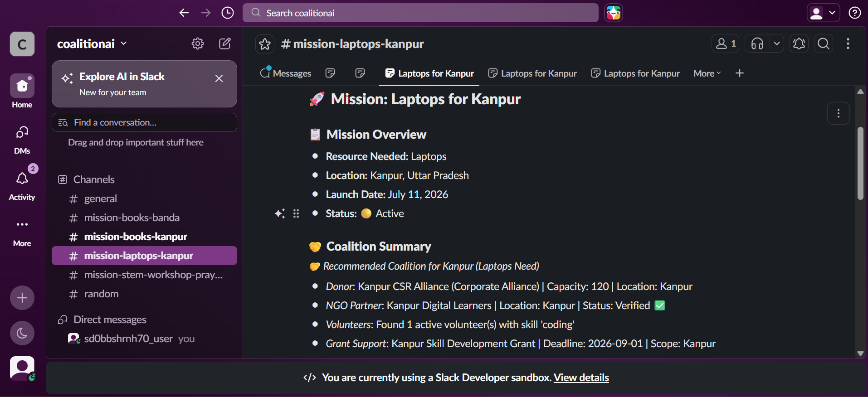Click the canvas vertical scrollbar thumb
The image size is (868, 397).
point(860,163)
